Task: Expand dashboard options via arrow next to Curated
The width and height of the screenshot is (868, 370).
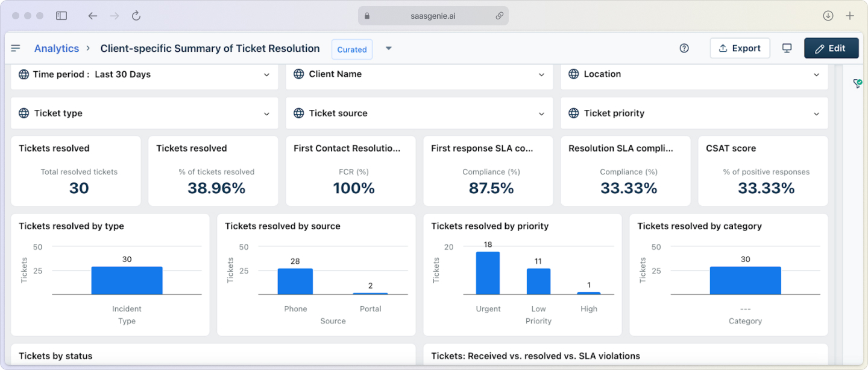Action: (388, 48)
